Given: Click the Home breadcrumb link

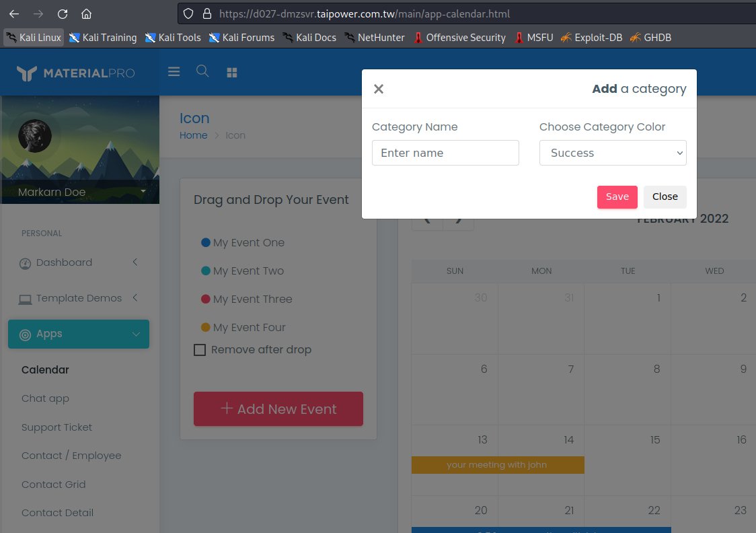Looking at the screenshot, I should pyautogui.click(x=193, y=135).
